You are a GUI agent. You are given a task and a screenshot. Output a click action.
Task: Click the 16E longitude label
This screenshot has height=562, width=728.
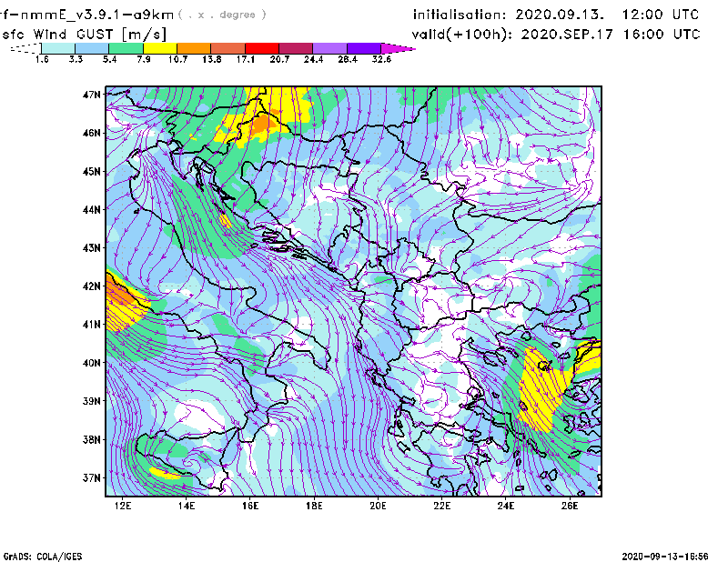(x=250, y=506)
